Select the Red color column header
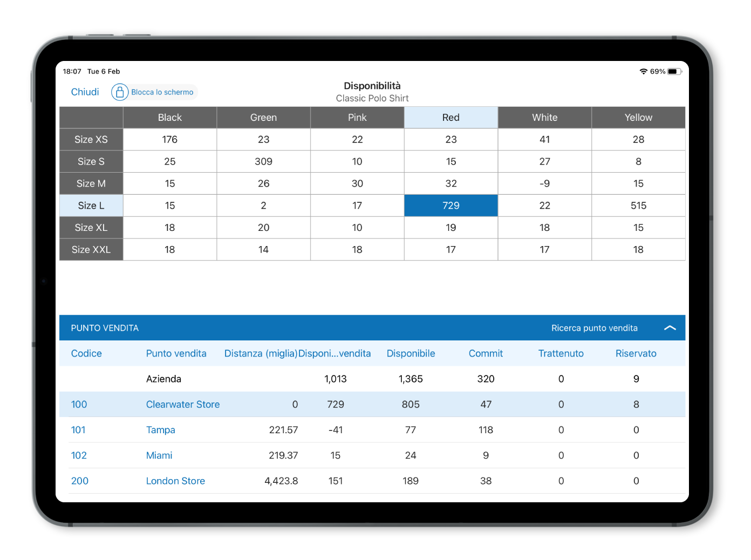This screenshot has height=560, width=751. (x=451, y=118)
